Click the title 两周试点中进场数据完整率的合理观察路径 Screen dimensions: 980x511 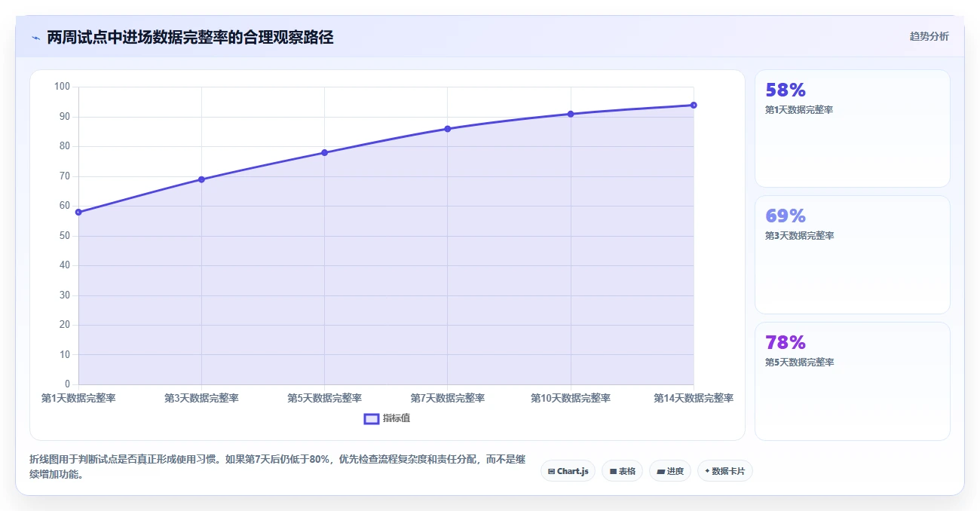click(x=190, y=37)
